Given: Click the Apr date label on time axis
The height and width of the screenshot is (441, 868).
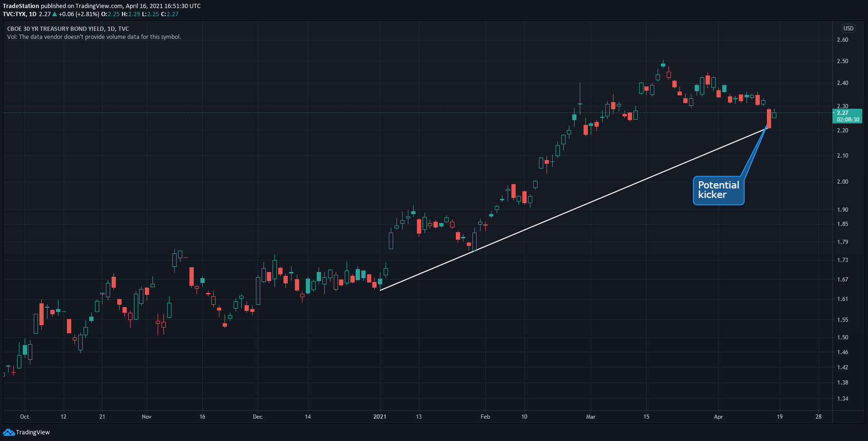Looking at the screenshot, I should coord(718,417).
